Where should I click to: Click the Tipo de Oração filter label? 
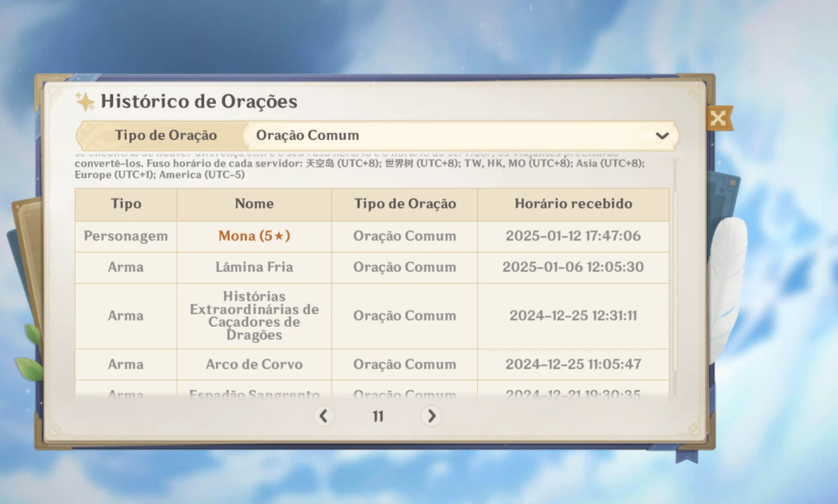coord(166,135)
